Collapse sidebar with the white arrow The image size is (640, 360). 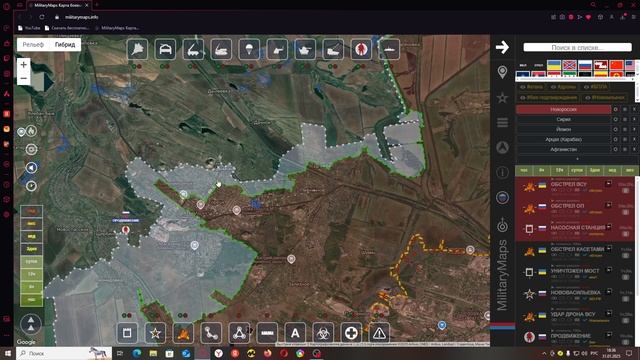[502, 47]
